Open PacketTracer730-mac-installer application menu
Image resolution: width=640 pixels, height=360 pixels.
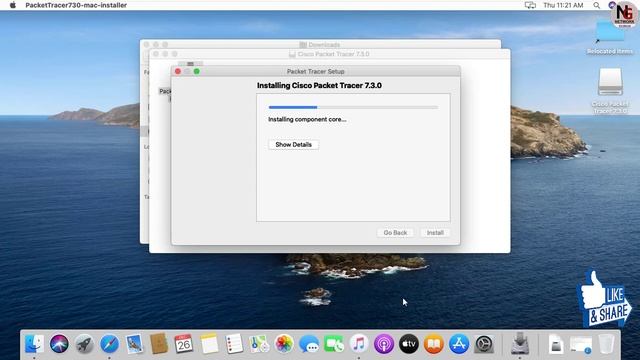(x=76, y=5)
